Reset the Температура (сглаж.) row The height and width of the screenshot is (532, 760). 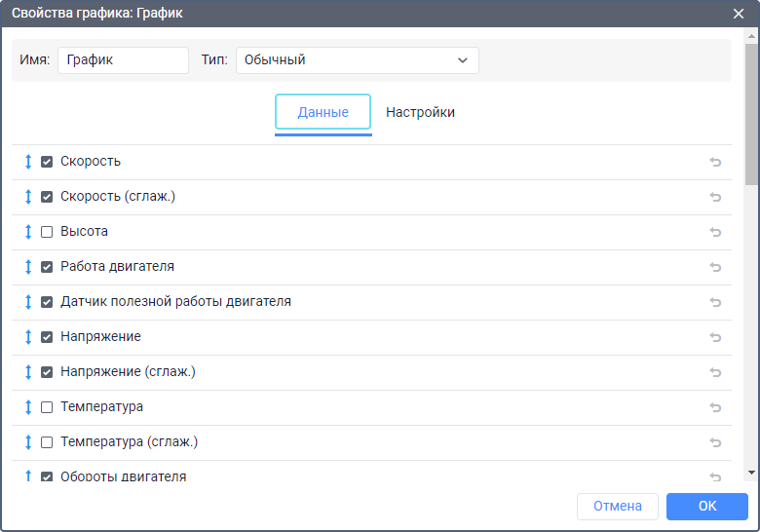coord(715,442)
